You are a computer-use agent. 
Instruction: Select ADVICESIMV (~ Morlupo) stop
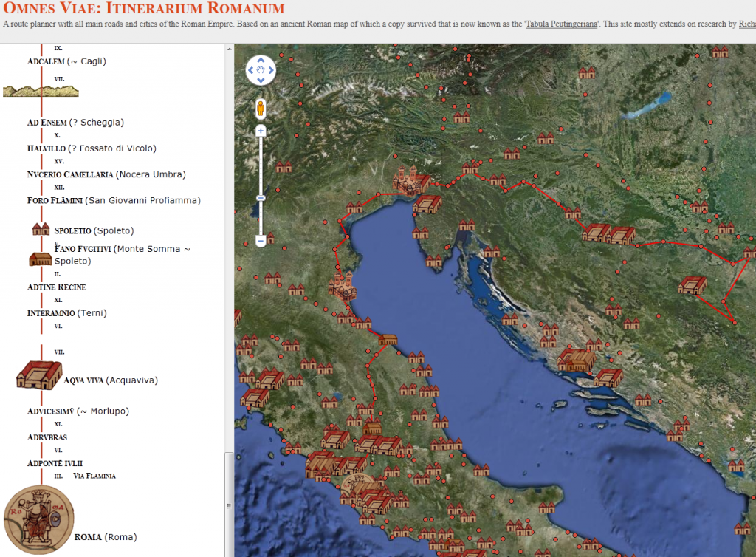pyautogui.click(x=78, y=411)
